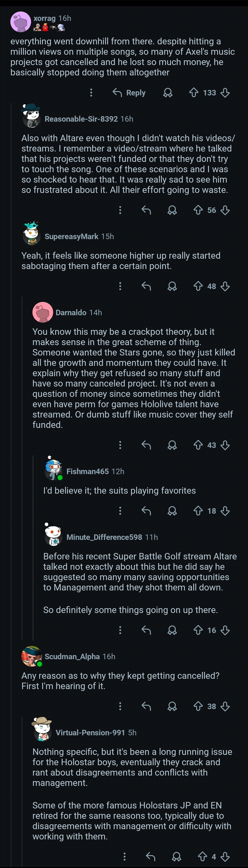Reply to Scudman_Alpha's question with arrow icon
Viewport: 248px width, 868px height.
click(146, 706)
